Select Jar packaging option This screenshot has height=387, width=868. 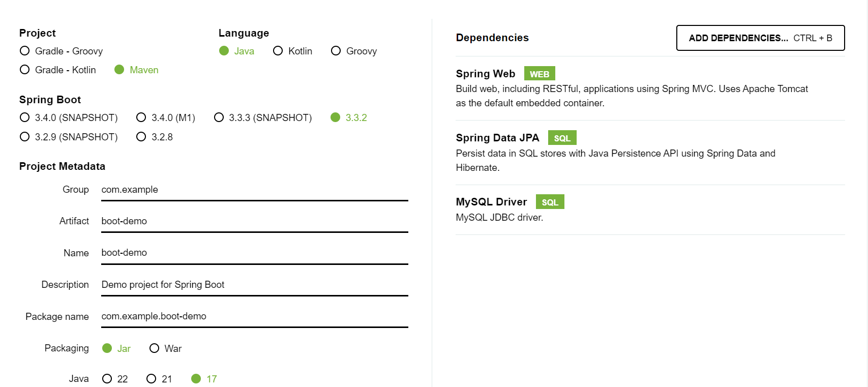[116, 348]
